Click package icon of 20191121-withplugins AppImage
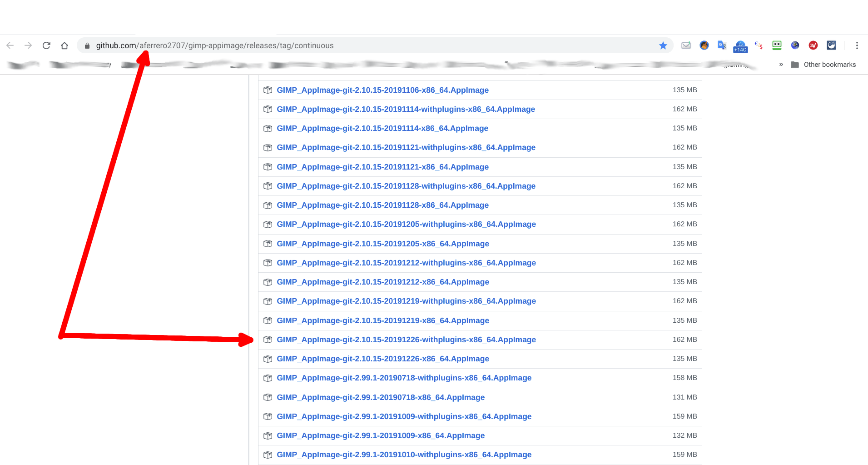 [268, 147]
